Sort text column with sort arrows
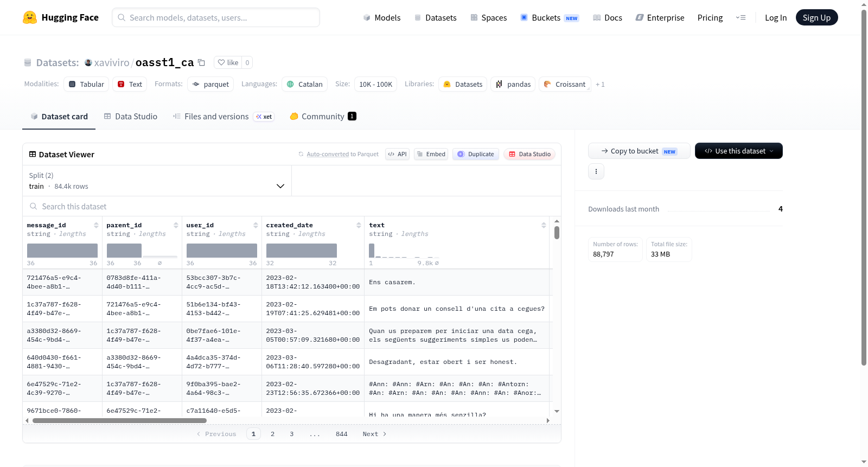Image resolution: width=868 pixels, height=467 pixels. coord(544,225)
